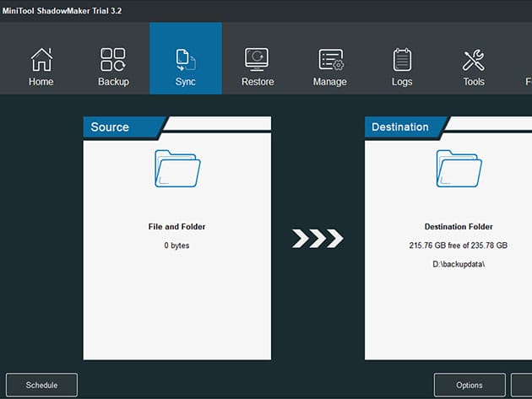Click the 0 bytes source size text

click(176, 245)
